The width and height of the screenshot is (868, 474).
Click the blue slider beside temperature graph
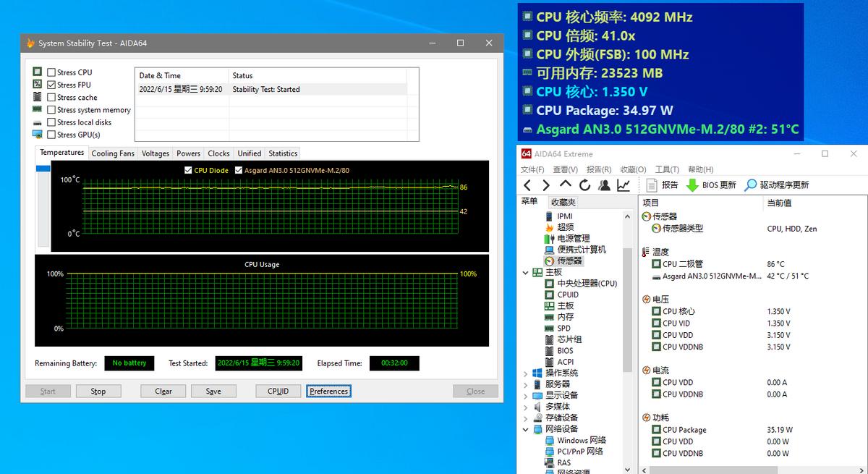coord(43,169)
